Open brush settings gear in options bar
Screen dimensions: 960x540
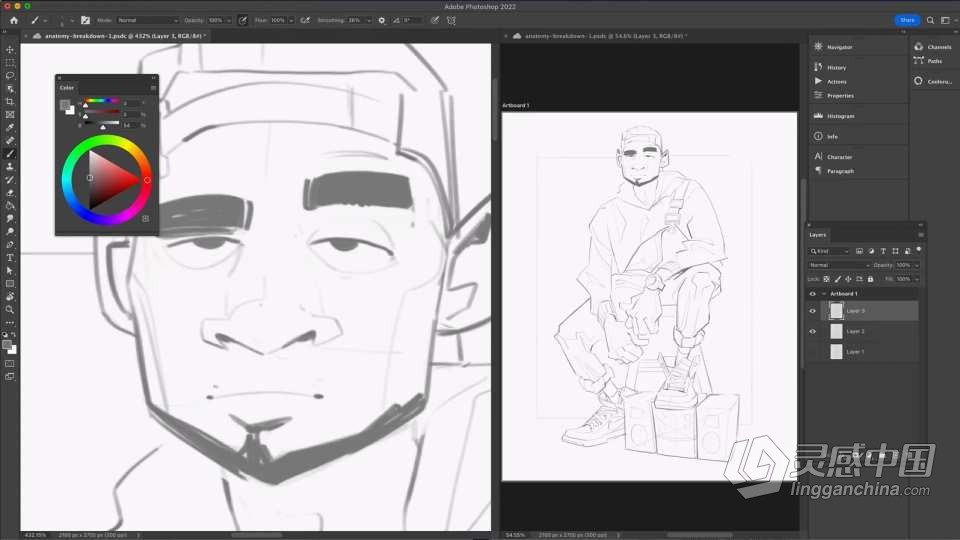(381, 20)
